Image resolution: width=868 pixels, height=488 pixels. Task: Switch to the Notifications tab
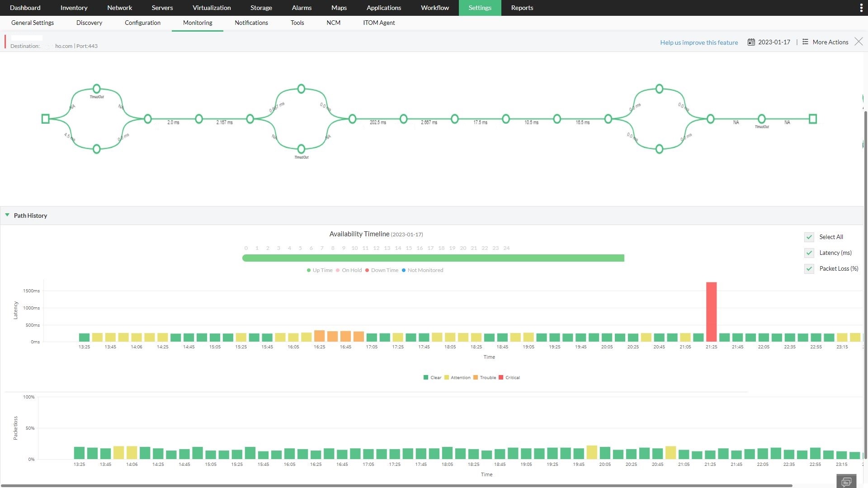251,23
